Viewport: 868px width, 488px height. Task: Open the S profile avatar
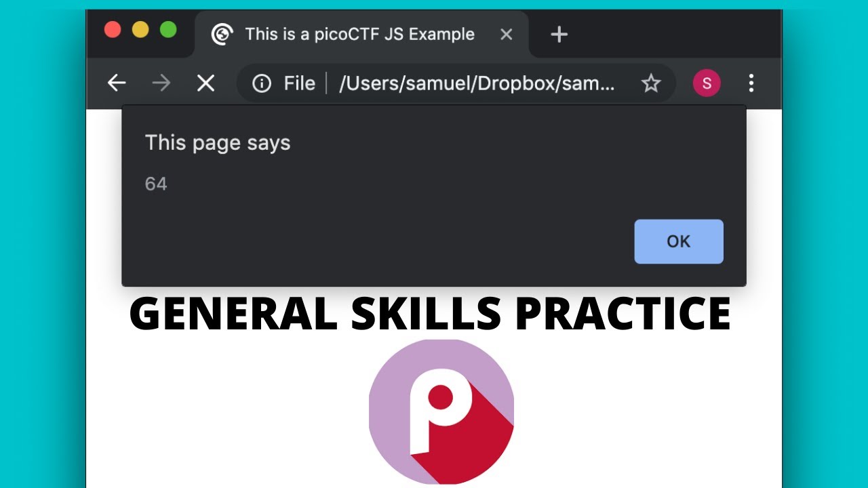pyautogui.click(x=707, y=83)
